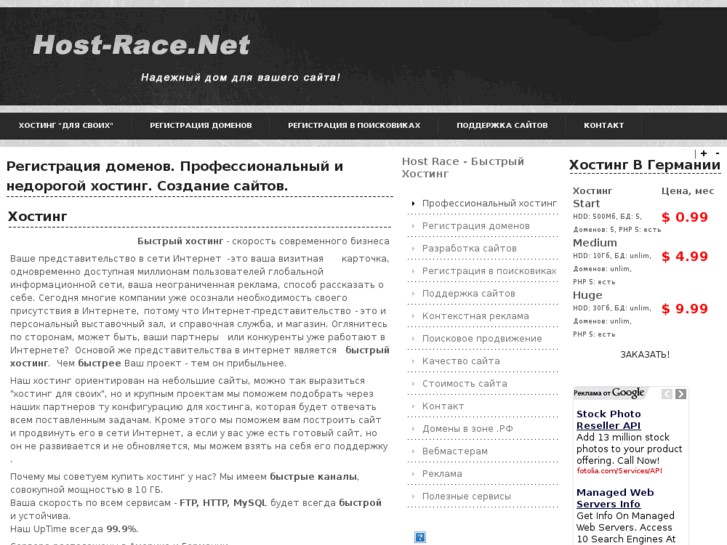Open the Стоимость сайта sidebar link
727x545 pixels.
(465, 384)
